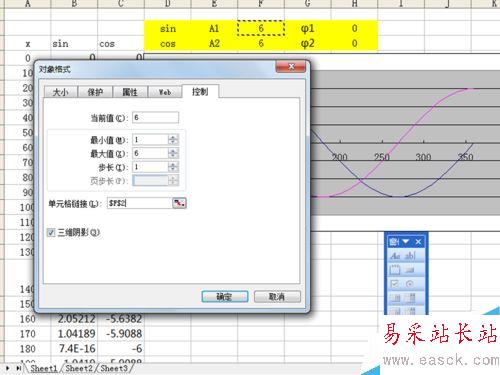
Task: Toggle the 三维阴影 checkbox
Action: (51, 232)
